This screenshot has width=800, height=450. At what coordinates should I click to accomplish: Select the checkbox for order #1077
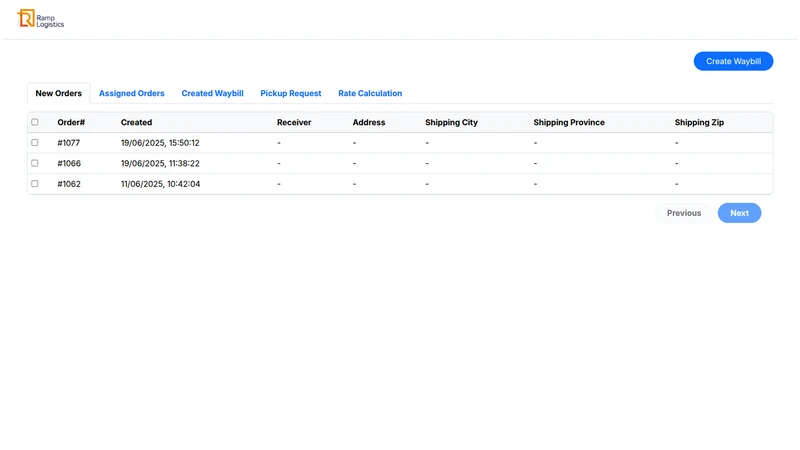point(35,143)
